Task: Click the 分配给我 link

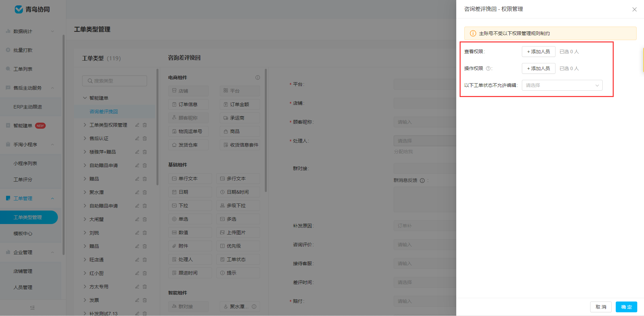Action: pos(403,152)
